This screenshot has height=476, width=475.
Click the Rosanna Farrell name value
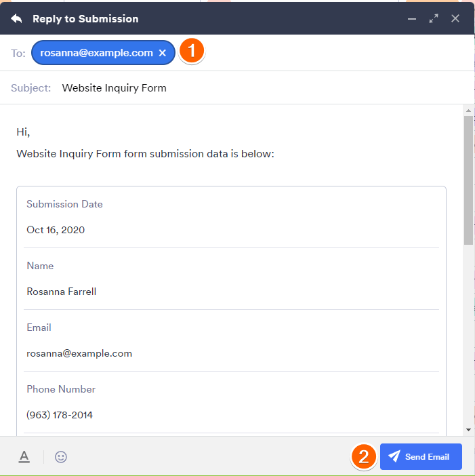pos(62,292)
